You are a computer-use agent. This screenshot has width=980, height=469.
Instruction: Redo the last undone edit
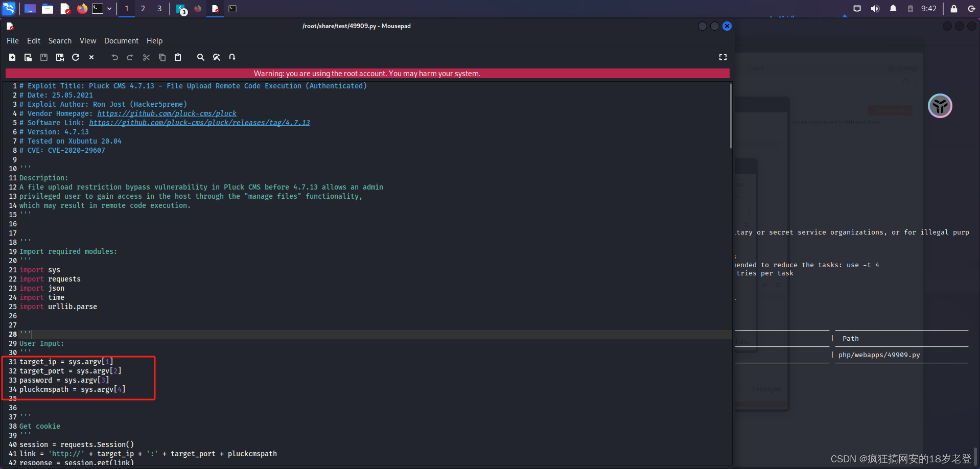coord(130,57)
